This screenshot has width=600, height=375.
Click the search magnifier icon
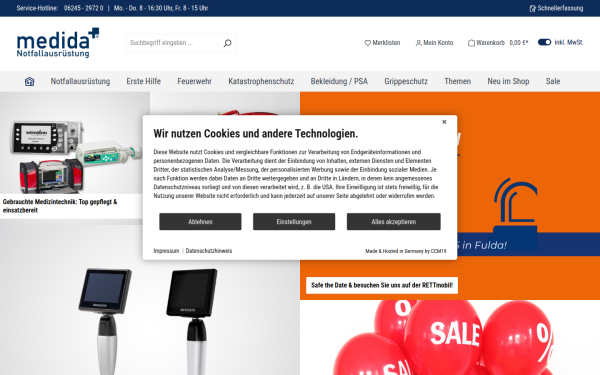click(227, 43)
